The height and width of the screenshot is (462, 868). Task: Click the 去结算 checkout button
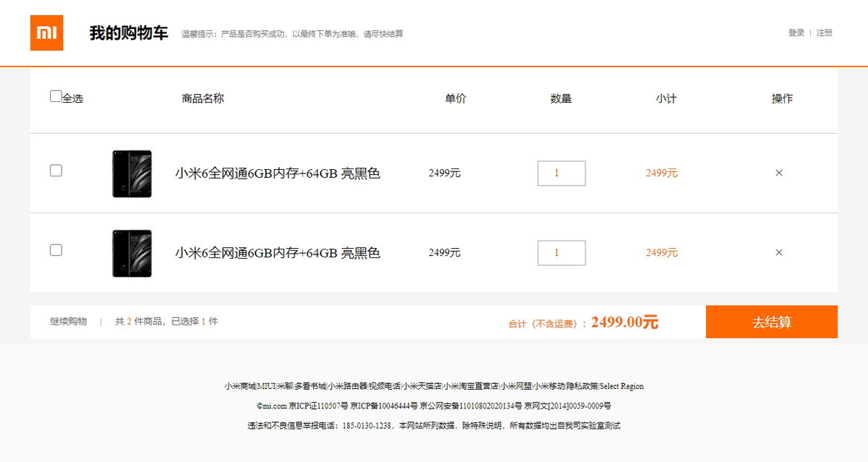(772, 322)
